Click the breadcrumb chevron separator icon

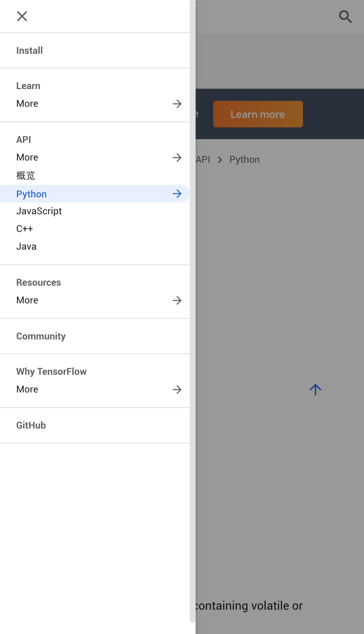coord(220,160)
